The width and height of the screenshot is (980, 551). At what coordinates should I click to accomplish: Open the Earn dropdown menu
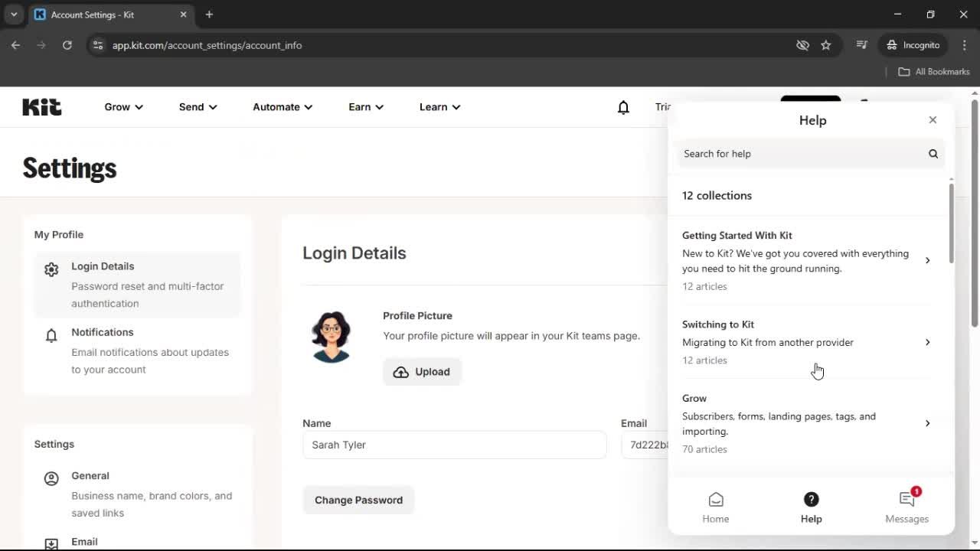[365, 107]
